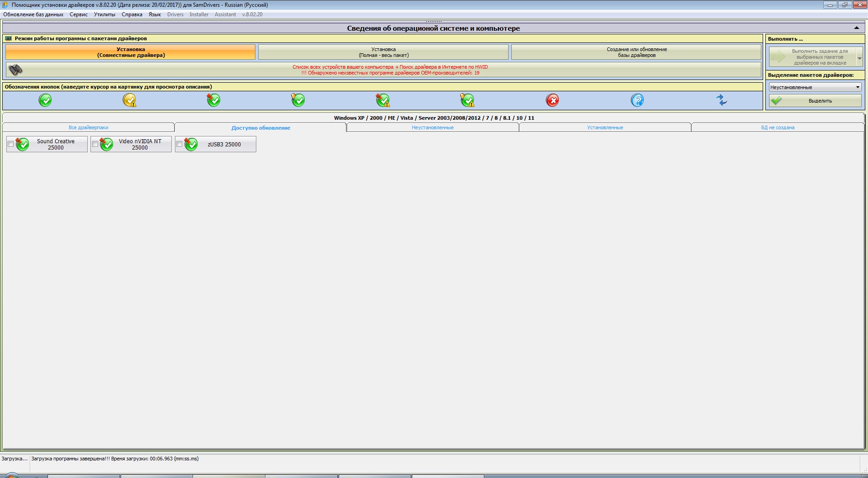Switch to the Доступно обновление tab
Image resolution: width=868 pixels, height=478 pixels.
[x=261, y=128]
